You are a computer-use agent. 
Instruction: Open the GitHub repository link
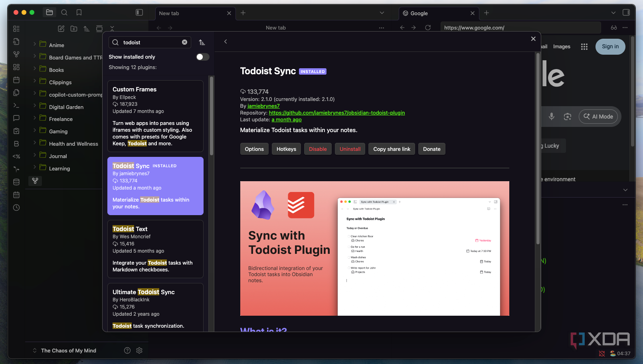point(337,113)
